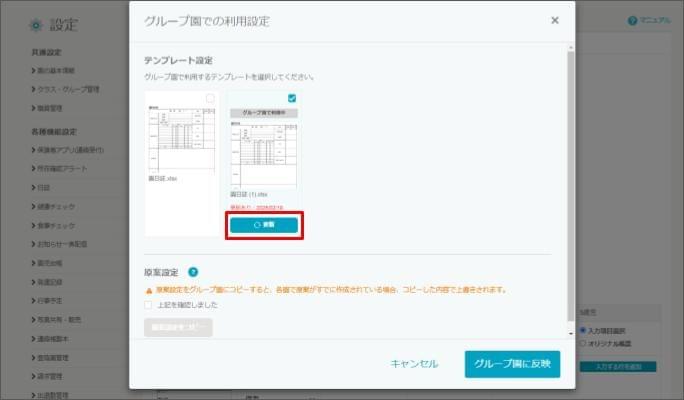Select the 入力項目選択 radio button

coord(583,331)
